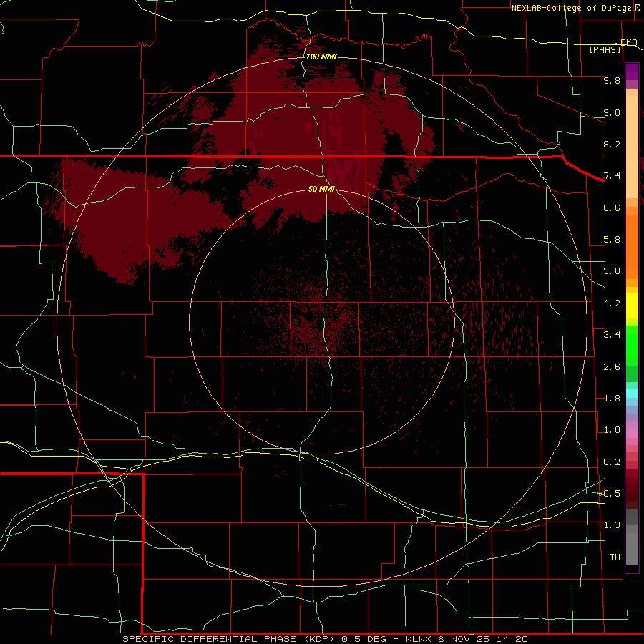Click the 8.2 value on the color scale
644x644 pixels.
click(x=612, y=144)
